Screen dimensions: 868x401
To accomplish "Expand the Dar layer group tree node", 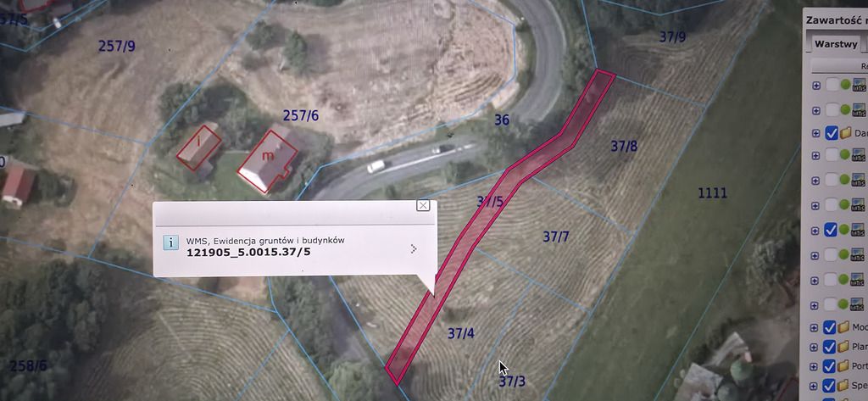I will tap(815, 133).
